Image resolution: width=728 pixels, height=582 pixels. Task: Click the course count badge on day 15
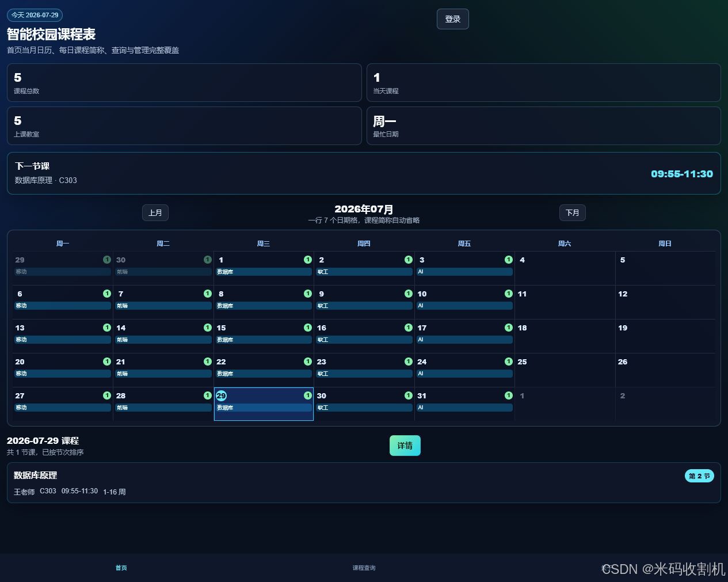(308, 328)
